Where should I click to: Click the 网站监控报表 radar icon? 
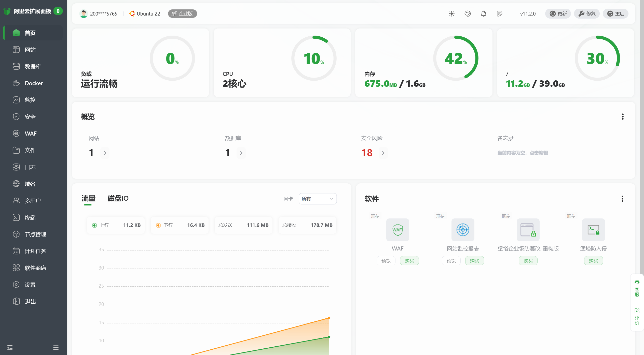pos(463,230)
